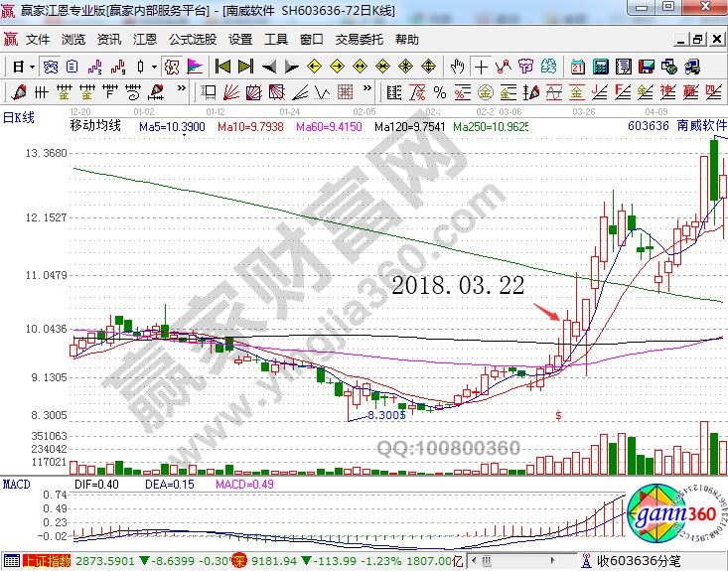Select the crosshair cursor tool
Image resolution: width=728 pixels, height=571 pixels.
pyautogui.click(x=482, y=67)
